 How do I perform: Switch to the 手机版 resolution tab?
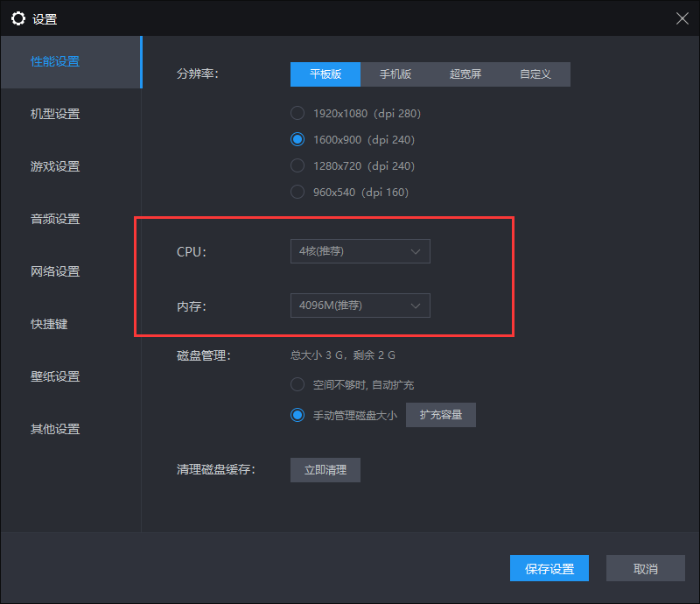(x=395, y=74)
